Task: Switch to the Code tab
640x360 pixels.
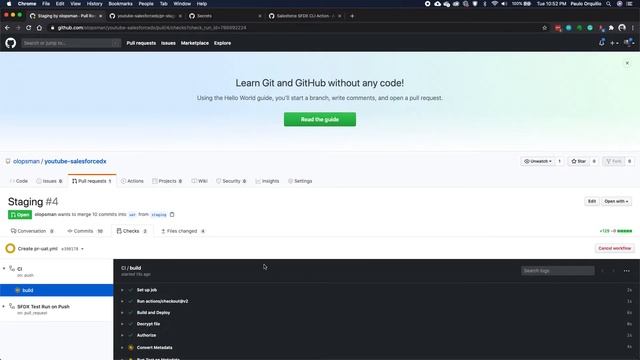Action: (19, 181)
